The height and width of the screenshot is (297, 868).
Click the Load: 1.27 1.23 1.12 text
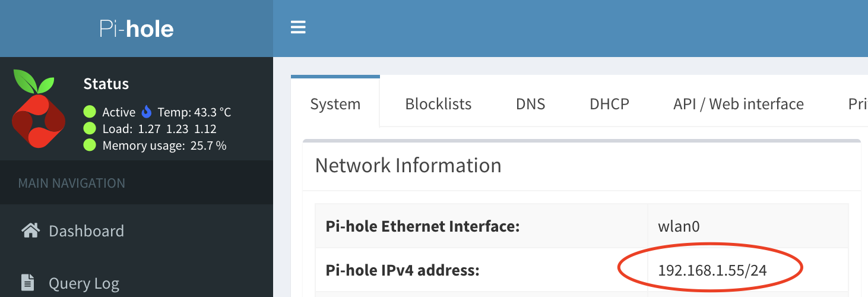159,128
